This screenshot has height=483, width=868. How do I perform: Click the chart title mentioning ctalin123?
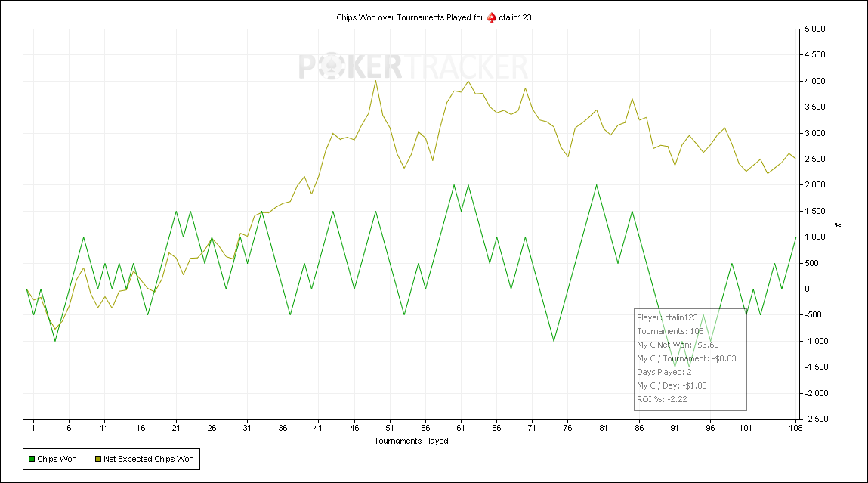coord(434,17)
